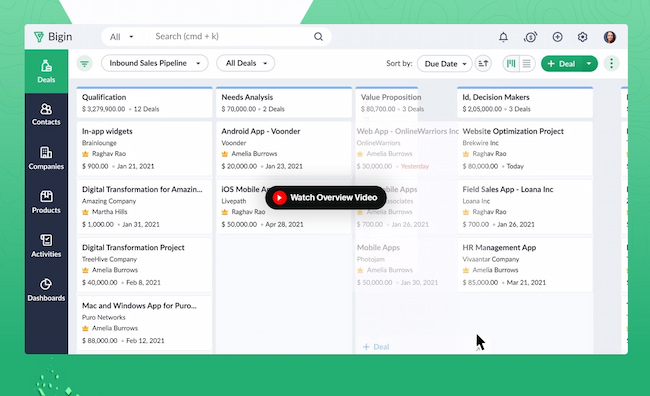Open the All search scope dropdown
The height and width of the screenshot is (396, 650).
point(121,37)
